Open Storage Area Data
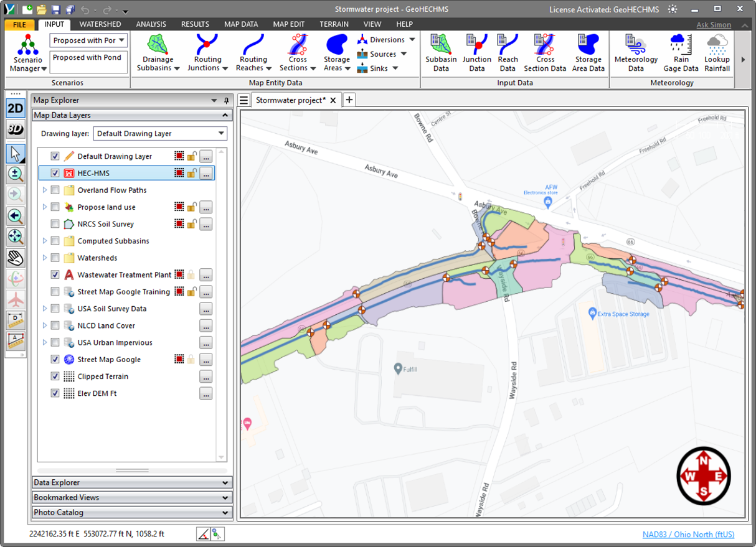 coord(588,54)
